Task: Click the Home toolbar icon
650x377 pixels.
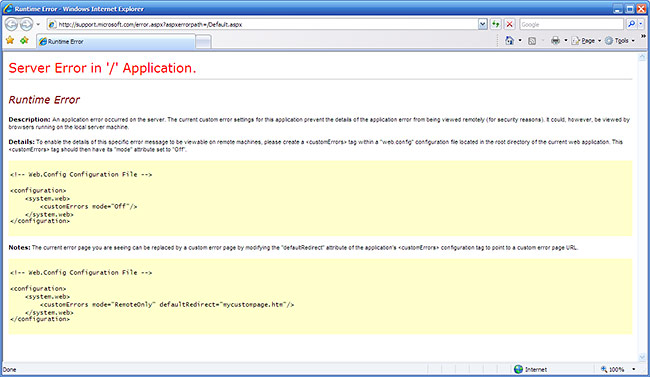Action: click(x=509, y=40)
